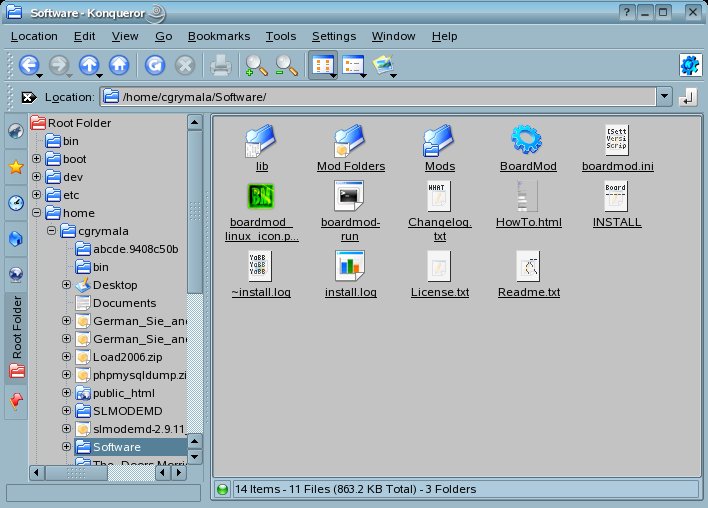Expand the Desktop tree node

point(66,284)
